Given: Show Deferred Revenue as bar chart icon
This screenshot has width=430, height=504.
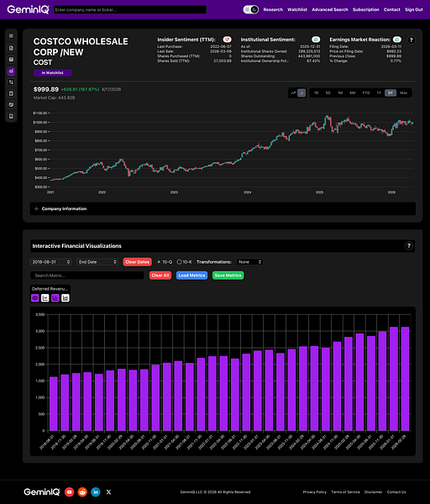Looking at the screenshot, I should point(55,298).
